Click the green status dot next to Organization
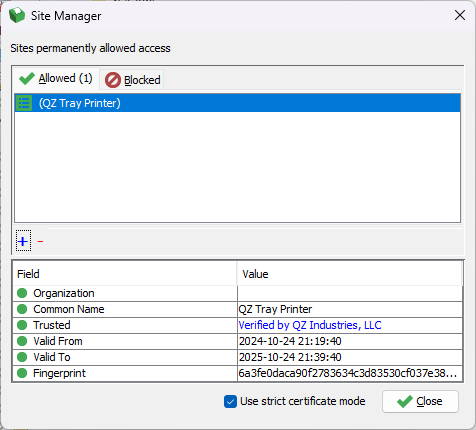Viewport: 476px width, 430px height. point(22,293)
